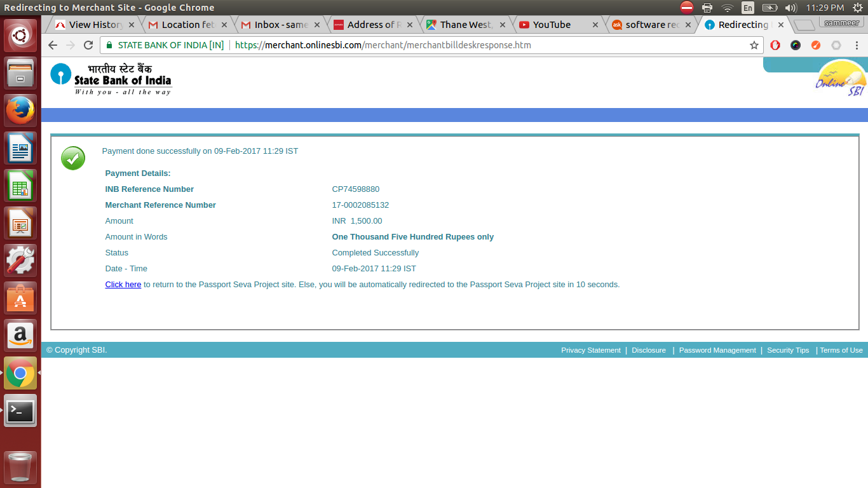Open Ubuntu Software Center from the dock
This screenshot has height=488, width=868.
pyautogui.click(x=20, y=297)
